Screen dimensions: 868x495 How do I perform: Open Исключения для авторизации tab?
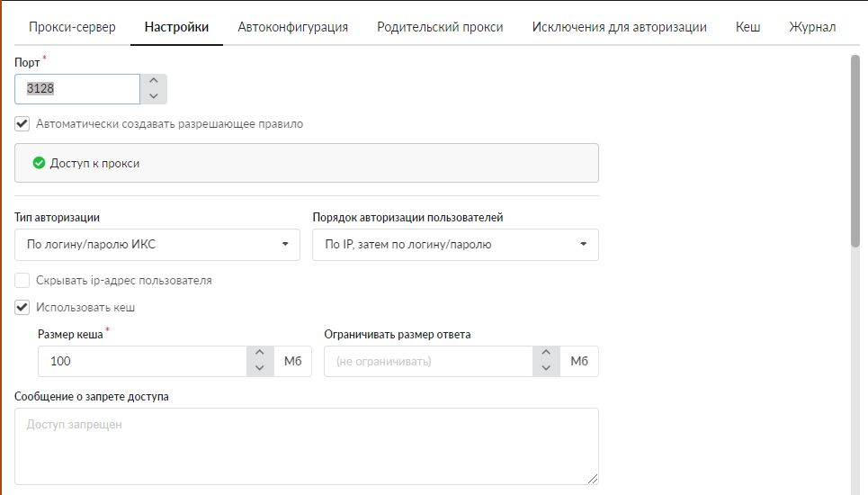tap(619, 27)
